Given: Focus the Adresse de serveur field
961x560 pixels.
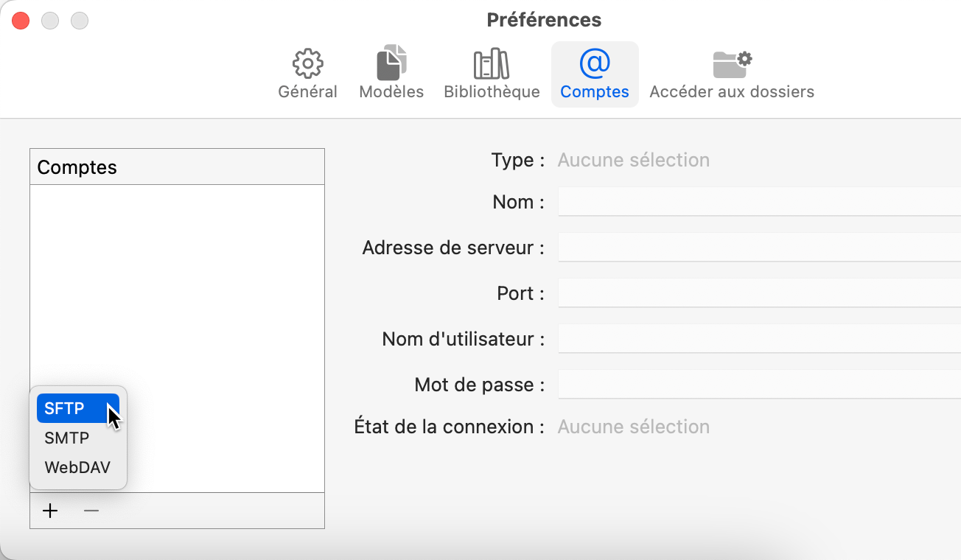Looking at the screenshot, I should [752, 248].
